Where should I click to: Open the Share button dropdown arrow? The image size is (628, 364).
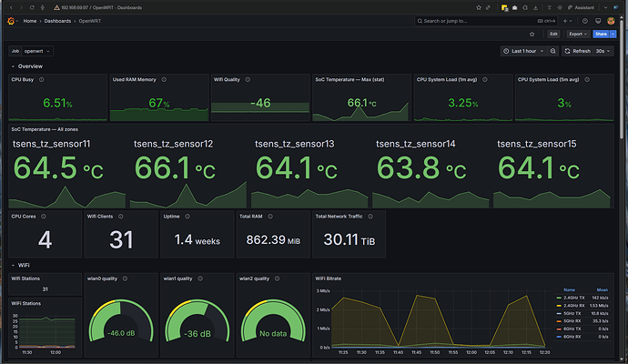point(613,34)
